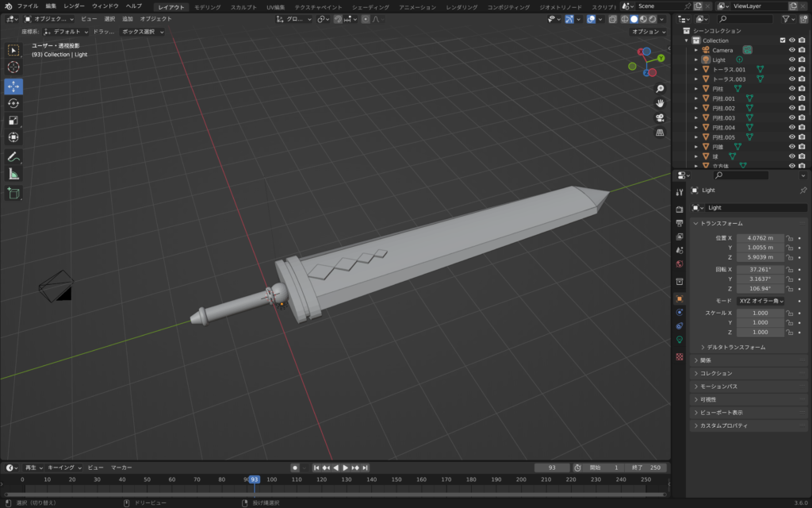The image size is (812, 508).
Task: Toggle camera view with the camera icon
Action: (660, 118)
